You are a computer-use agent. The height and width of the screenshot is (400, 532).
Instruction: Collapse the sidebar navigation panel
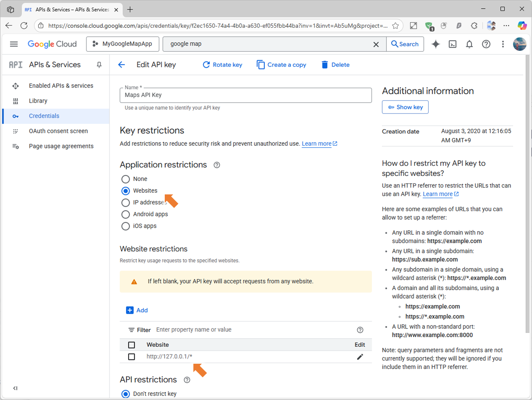pyautogui.click(x=15, y=388)
